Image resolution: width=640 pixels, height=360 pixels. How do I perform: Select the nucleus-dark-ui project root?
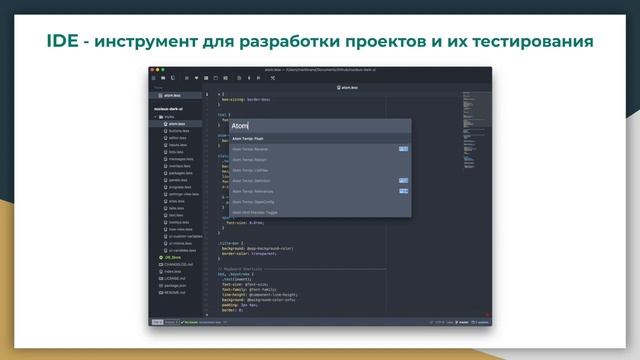pyautogui.click(x=168, y=109)
